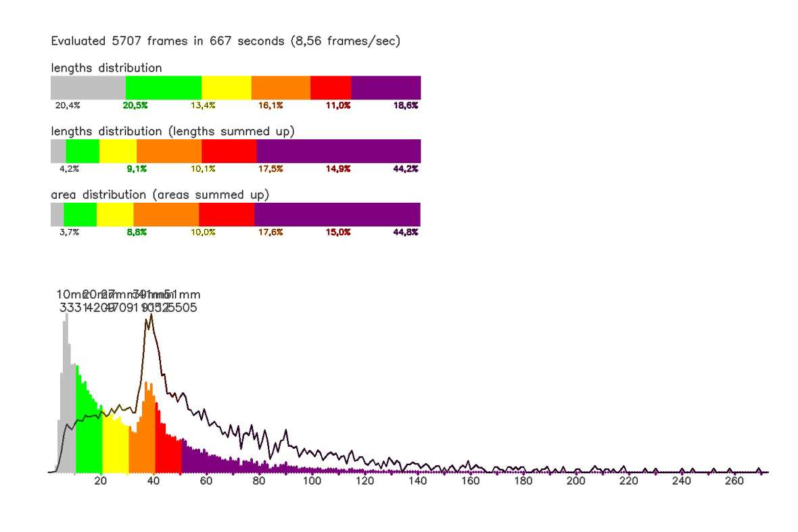Select green segment in first lengths distribution bar
This screenshot has height=532, width=798.
[x=164, y=88]
